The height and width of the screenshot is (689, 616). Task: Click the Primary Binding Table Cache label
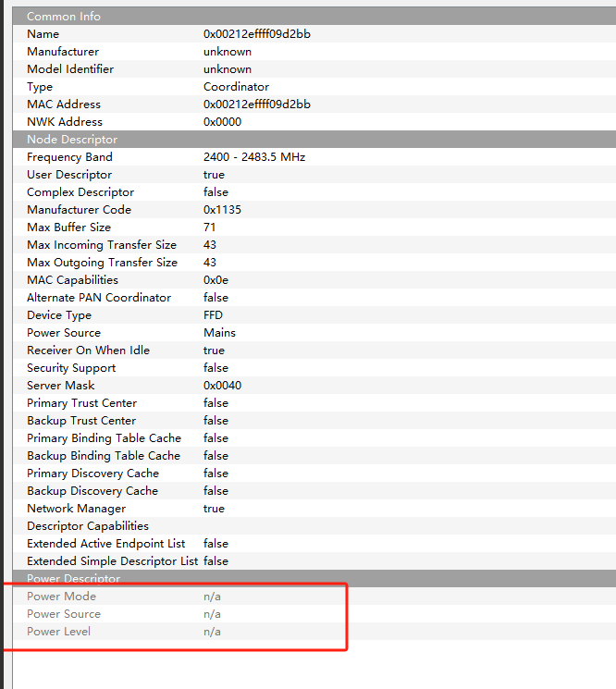[104, 438]
